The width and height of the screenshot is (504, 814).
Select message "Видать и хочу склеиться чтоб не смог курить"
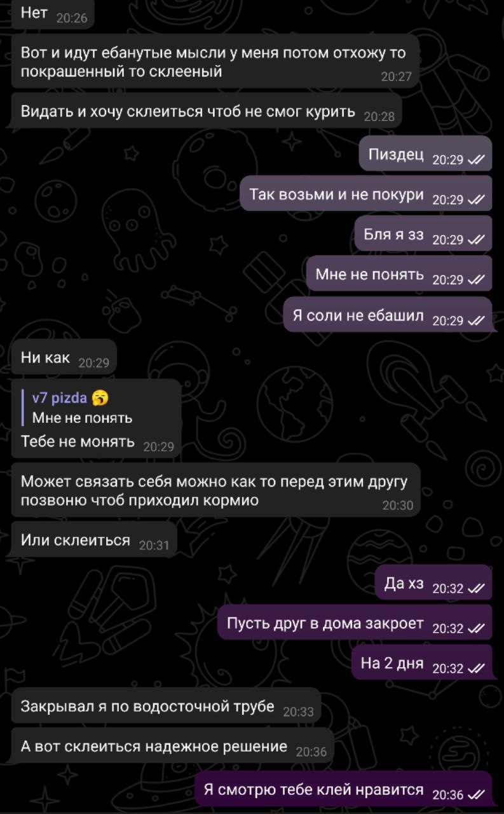[x=207, y=112]
